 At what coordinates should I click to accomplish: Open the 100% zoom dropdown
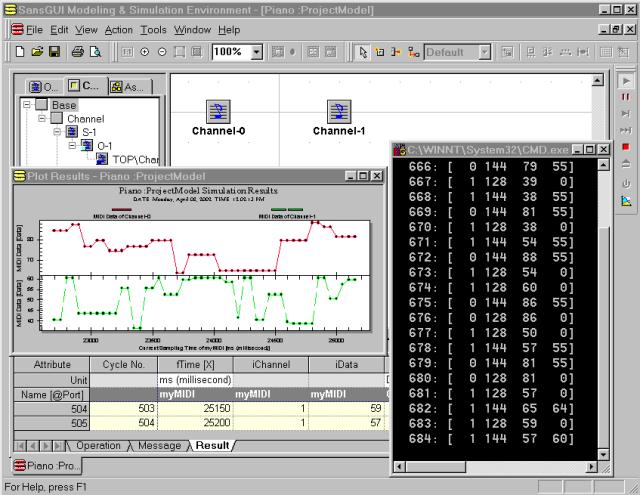[x=257, y=51]
